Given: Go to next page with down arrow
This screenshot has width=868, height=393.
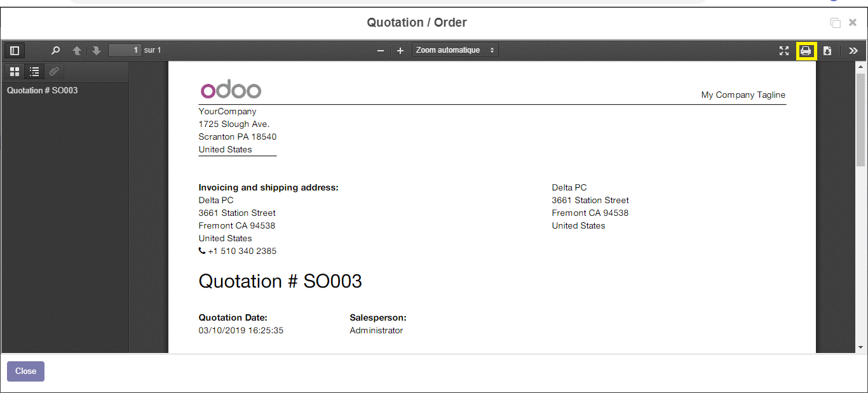Looking at the screenshot, I should click(97, 51).
